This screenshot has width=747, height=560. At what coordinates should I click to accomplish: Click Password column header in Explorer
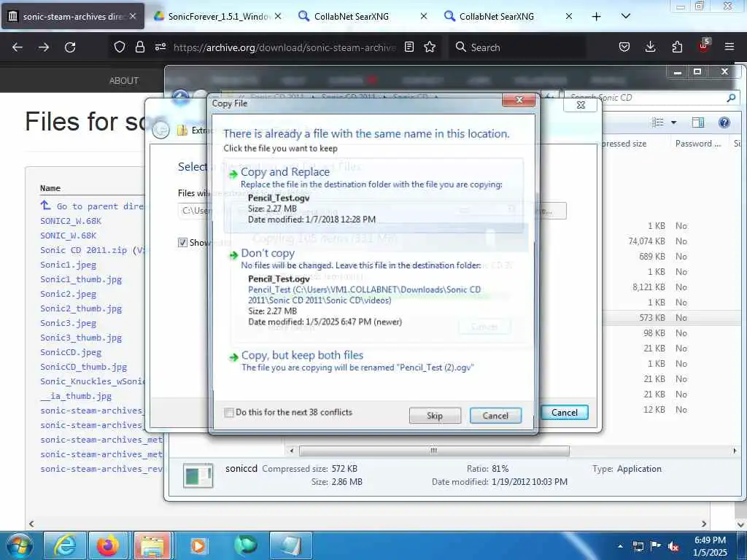pos(698,144)
